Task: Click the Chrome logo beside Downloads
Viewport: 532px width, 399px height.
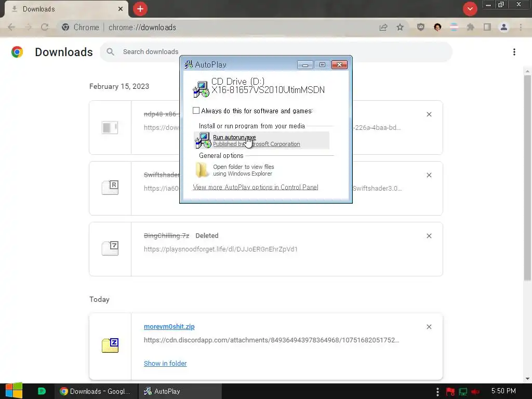Action: [x=17, y=52]
